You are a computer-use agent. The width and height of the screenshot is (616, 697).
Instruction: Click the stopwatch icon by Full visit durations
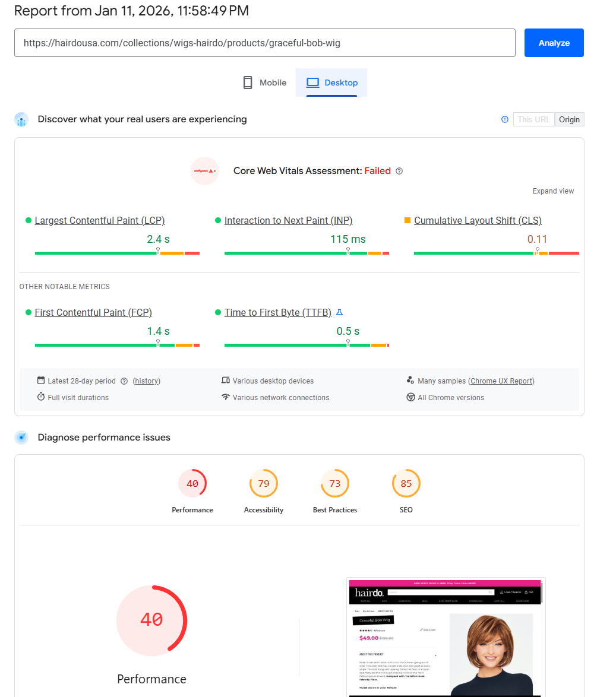pyautogui.click(x=41, y=397)
